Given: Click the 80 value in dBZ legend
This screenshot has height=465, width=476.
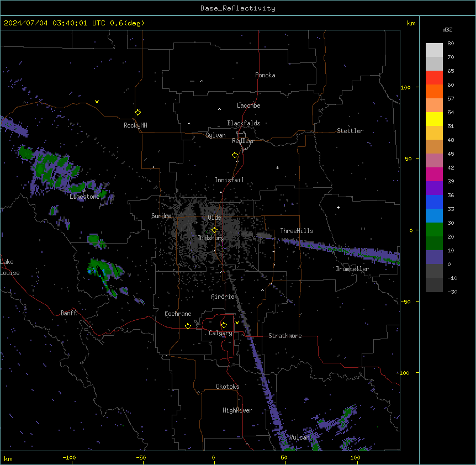Looking at the screenshot, I should pos(451,44).
